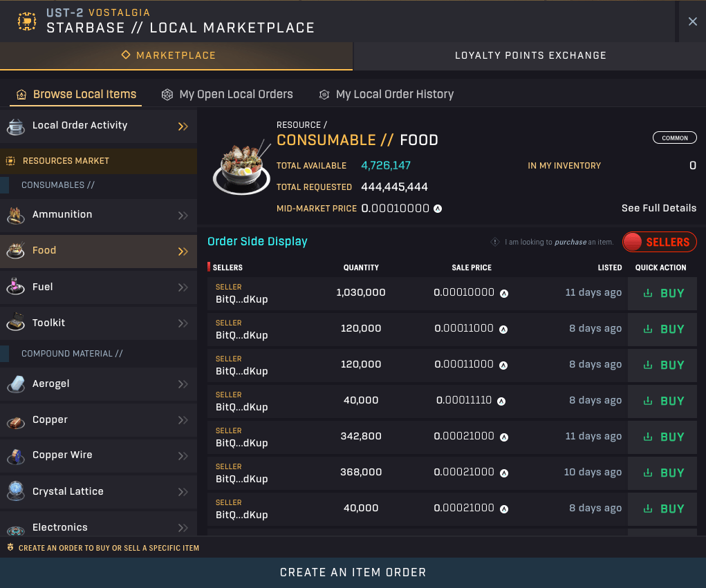This screenshot has width=706, height=588.
Task: Click Total Requested value 444,445,444
Action: [x=394, y=187]
